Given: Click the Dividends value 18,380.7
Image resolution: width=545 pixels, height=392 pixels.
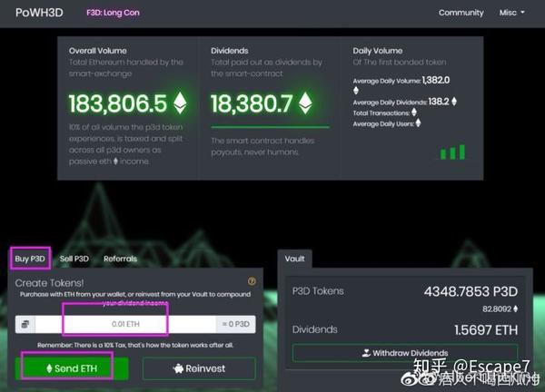Looking at the screenshot, I should 252,103.
